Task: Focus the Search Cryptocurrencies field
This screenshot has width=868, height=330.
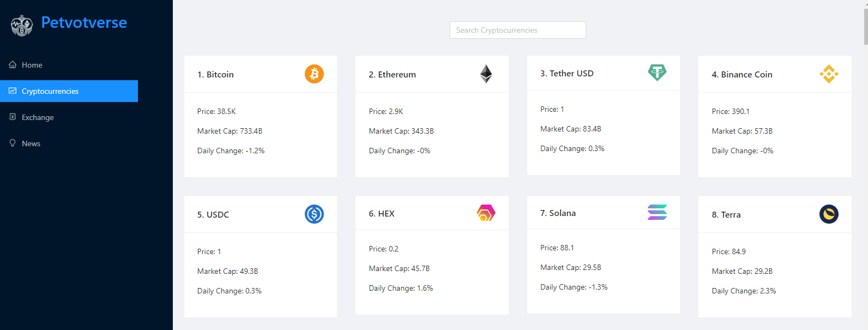Action: [517, 30]
